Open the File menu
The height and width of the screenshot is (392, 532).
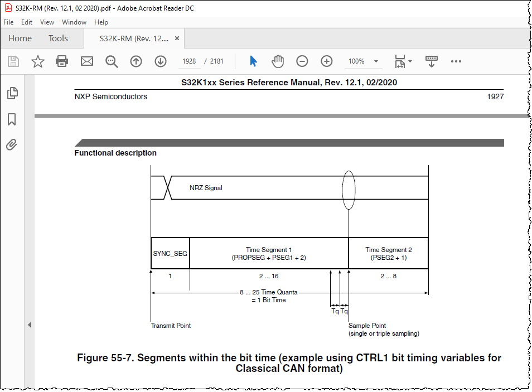pos(8,22)
